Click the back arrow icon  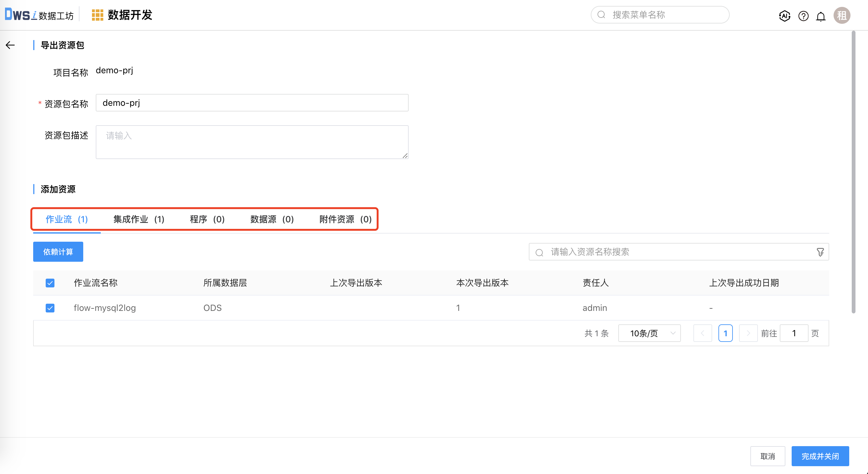[x=10, y=45]
